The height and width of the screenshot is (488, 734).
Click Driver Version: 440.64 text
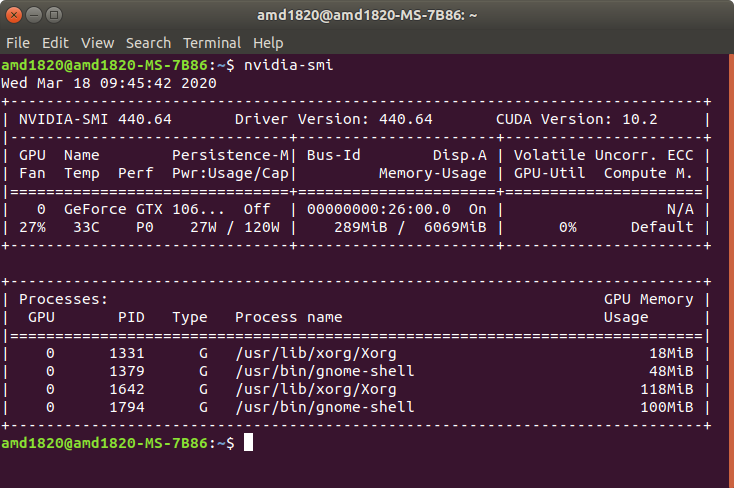click(x=333, y=119)
